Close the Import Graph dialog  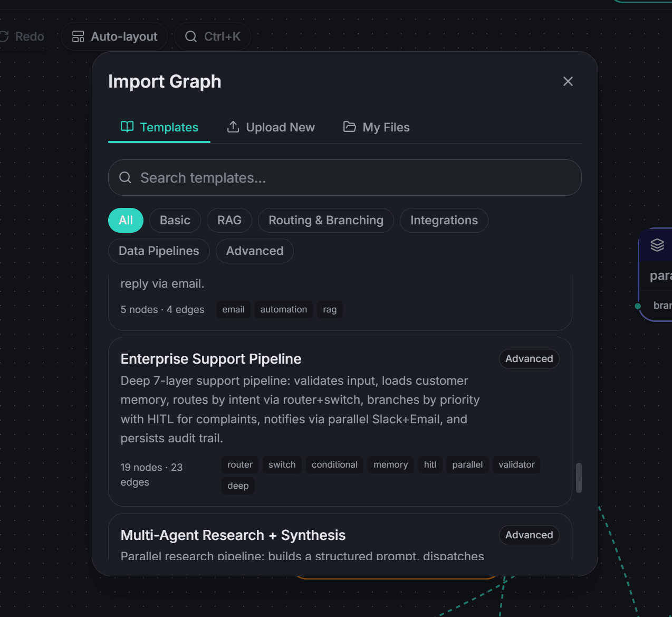pyautogui.click(x=568, y=81)
